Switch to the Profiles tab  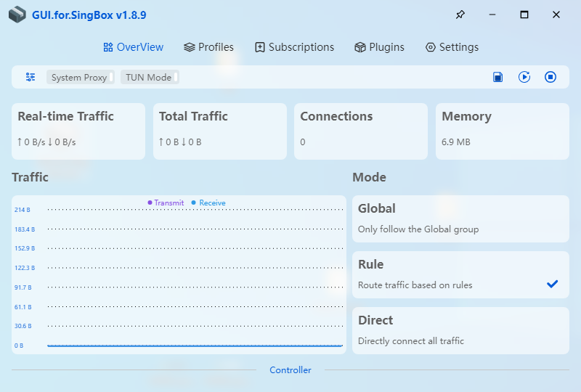pos(208,47)
